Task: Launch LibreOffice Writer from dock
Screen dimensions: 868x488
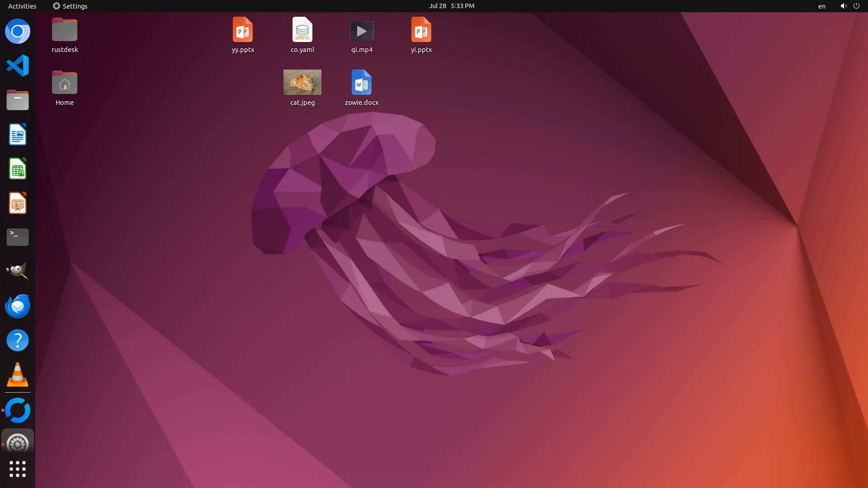Action: [x=18, y=134]
